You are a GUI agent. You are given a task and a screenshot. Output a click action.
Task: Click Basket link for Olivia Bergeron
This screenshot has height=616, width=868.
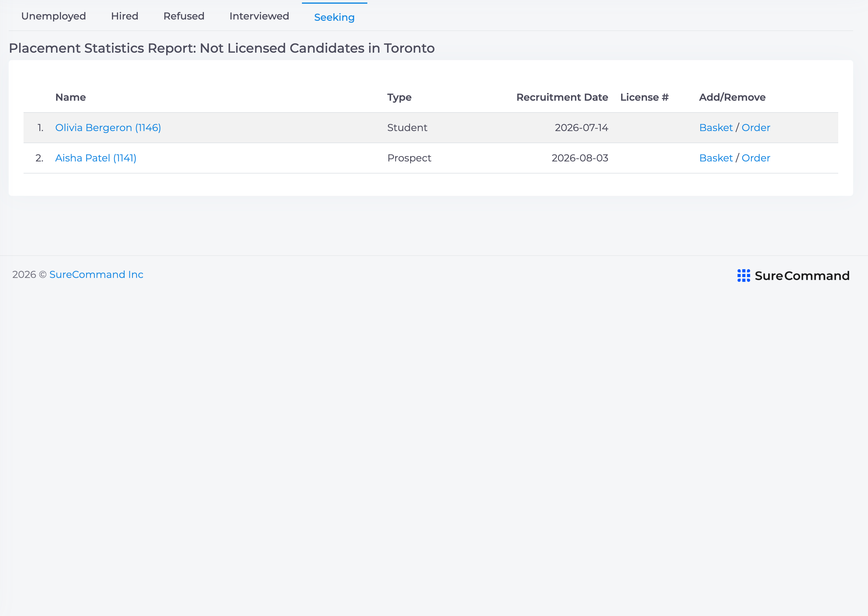pyautogui.click(x=716, y=127)
